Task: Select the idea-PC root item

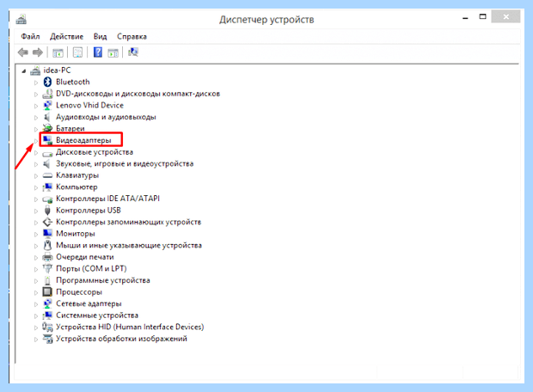Action: tap(57, 70)
